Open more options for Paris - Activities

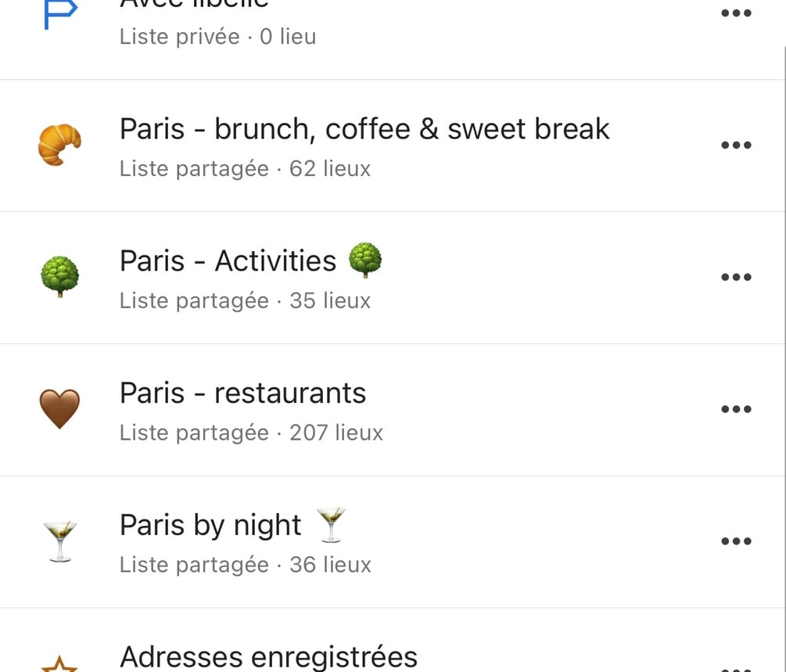pyautogui.click(x=736, y=277)
